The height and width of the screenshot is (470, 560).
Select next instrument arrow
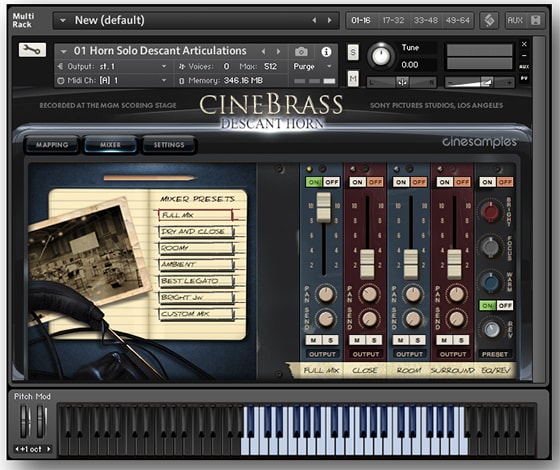click(x=278, y=51)
